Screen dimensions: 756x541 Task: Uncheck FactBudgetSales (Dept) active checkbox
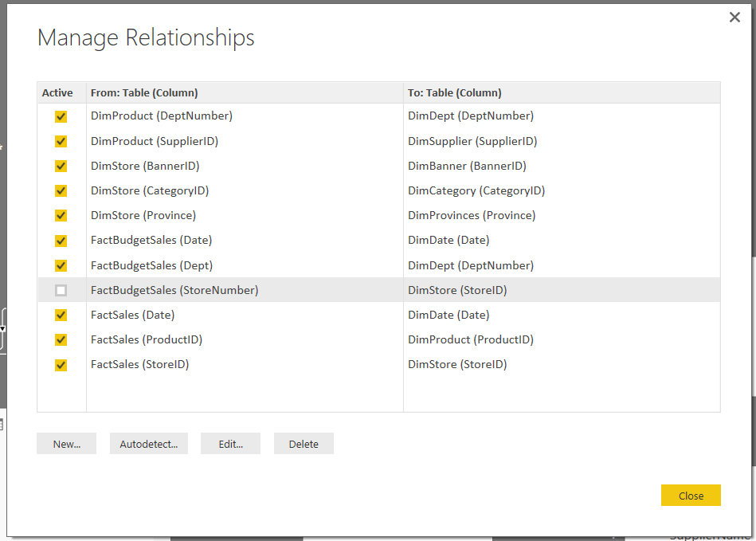click(61, 265)
